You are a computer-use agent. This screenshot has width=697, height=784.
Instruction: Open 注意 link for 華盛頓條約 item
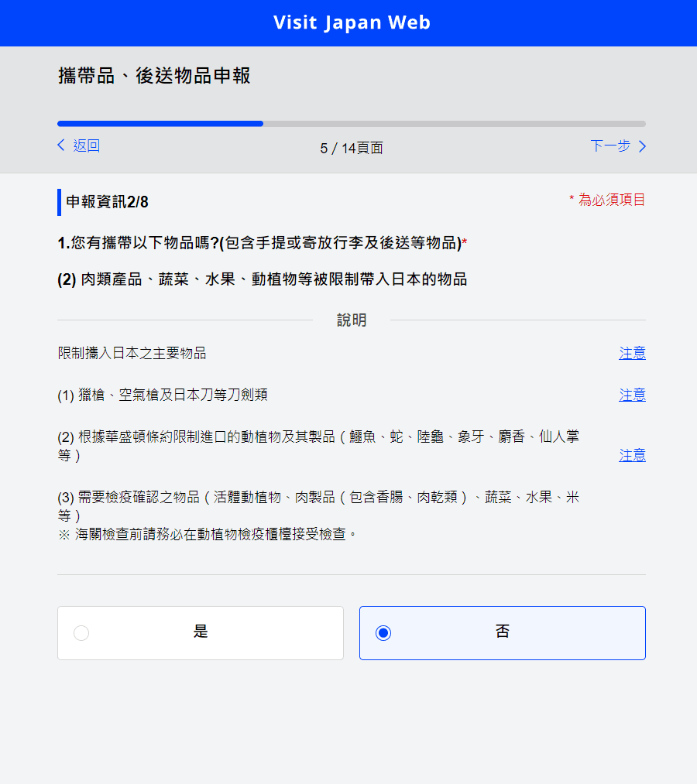pos(632,456)
